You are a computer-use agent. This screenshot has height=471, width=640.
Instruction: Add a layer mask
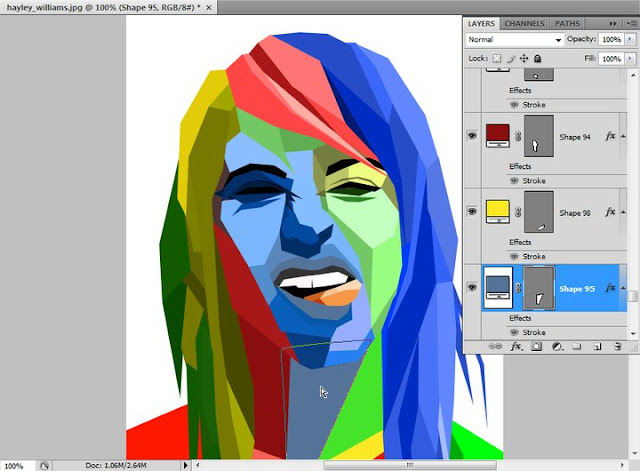(x=536, y=347)
